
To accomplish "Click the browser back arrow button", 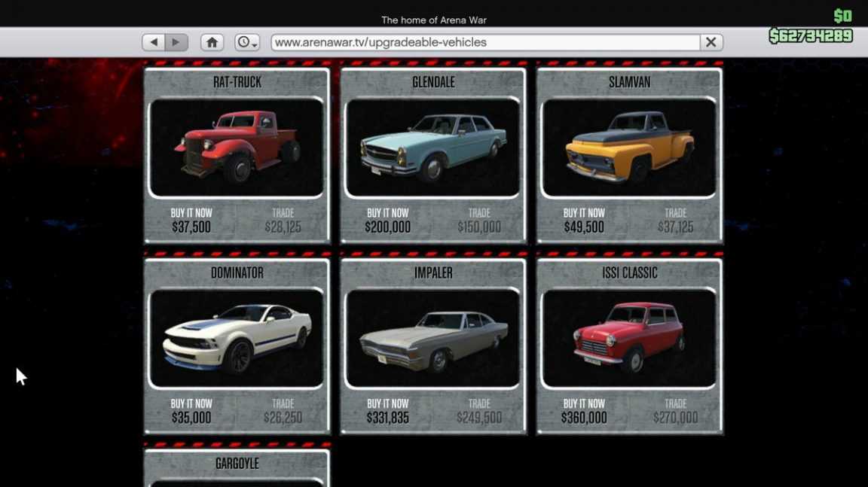I will [154, 42].
